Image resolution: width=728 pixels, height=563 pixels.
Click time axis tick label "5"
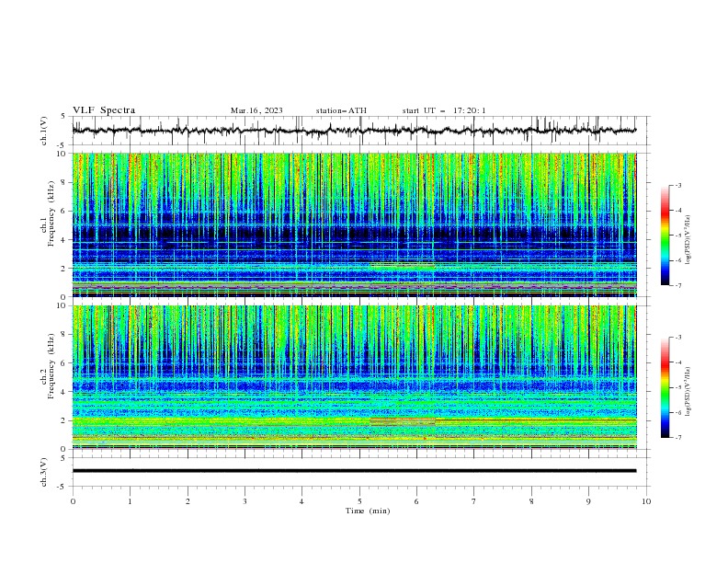tap(359, 501)
